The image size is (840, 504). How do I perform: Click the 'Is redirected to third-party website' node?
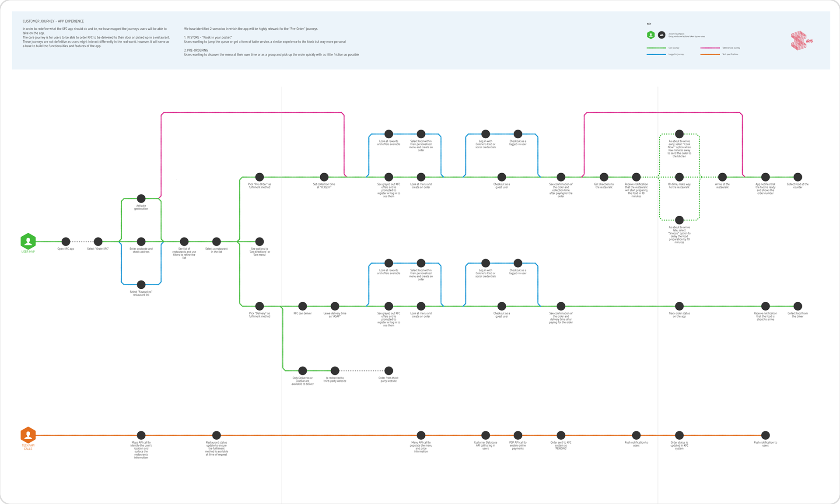[x=335, y=371]
